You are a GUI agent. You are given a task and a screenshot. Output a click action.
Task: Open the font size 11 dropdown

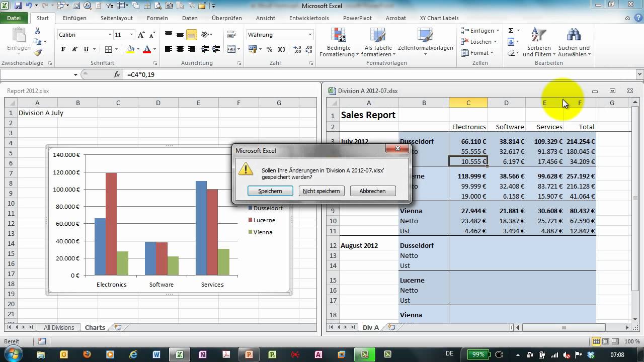click(132, 35)
